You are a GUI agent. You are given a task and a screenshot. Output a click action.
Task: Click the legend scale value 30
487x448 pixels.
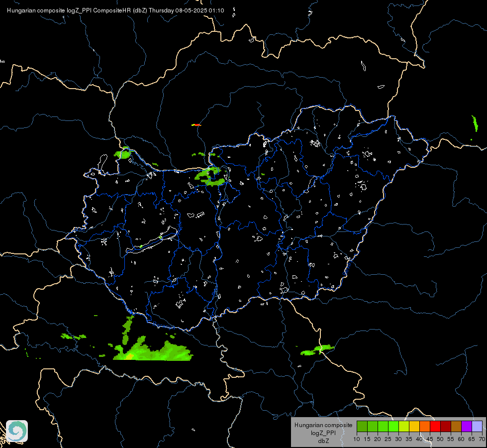(398, 439)
